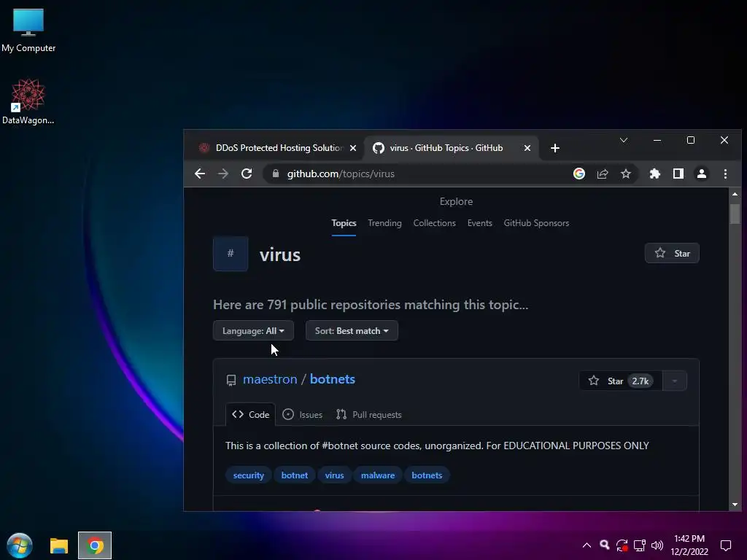Screen dimensions: 747x560
Task: Reload the GitHub topics page
Action: pyautogui.click(x=247, y=174)
